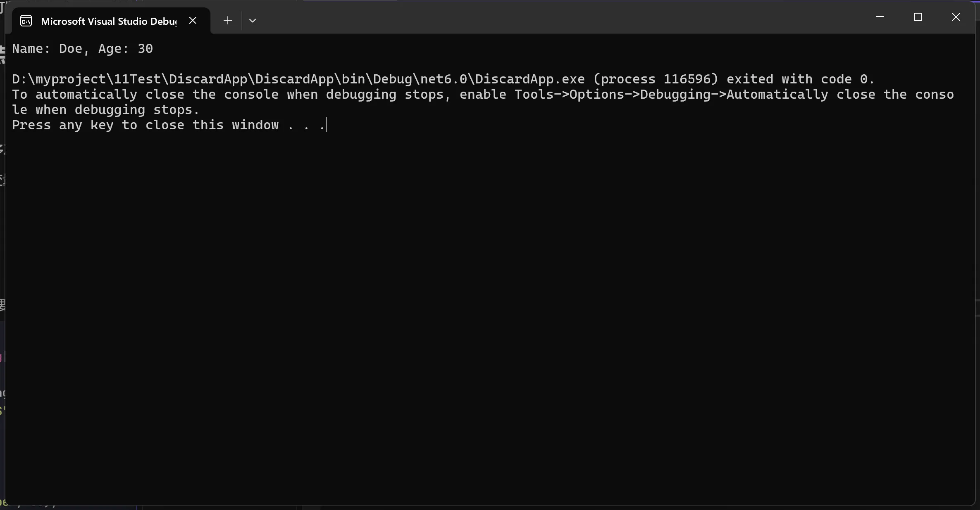This screenshot has height=510, width=980.
Task: Close the debug console window
Action: point(956,17)
